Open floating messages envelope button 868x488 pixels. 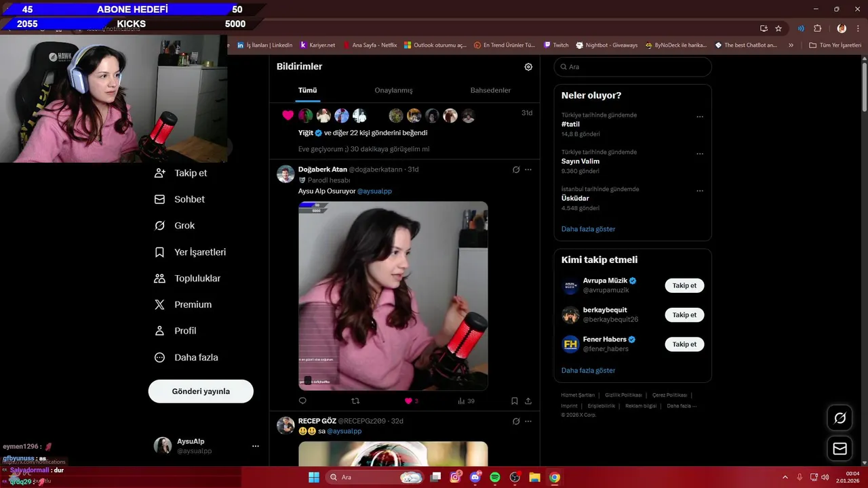(840, 449)
